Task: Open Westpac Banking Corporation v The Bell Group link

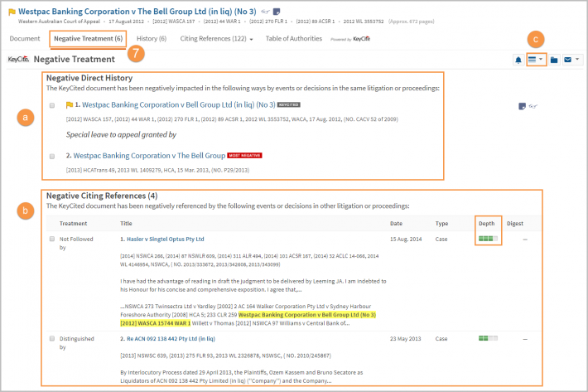Action: point(149,156)
